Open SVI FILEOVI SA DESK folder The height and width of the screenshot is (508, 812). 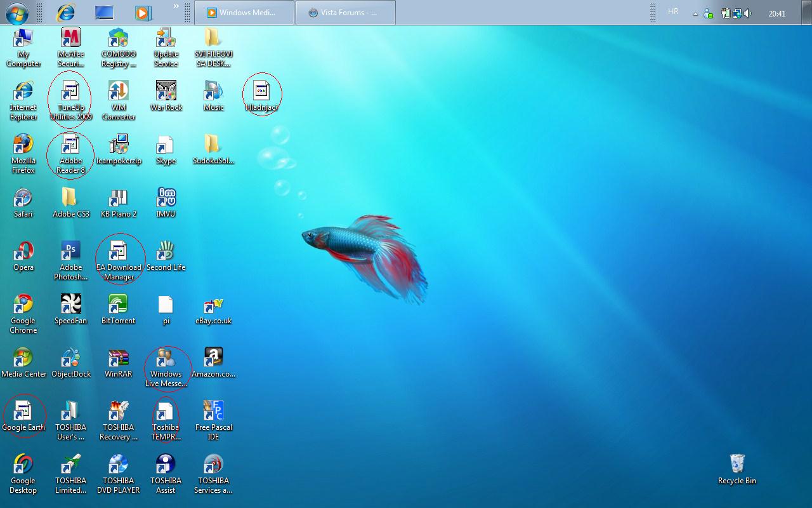coord(213,48)
